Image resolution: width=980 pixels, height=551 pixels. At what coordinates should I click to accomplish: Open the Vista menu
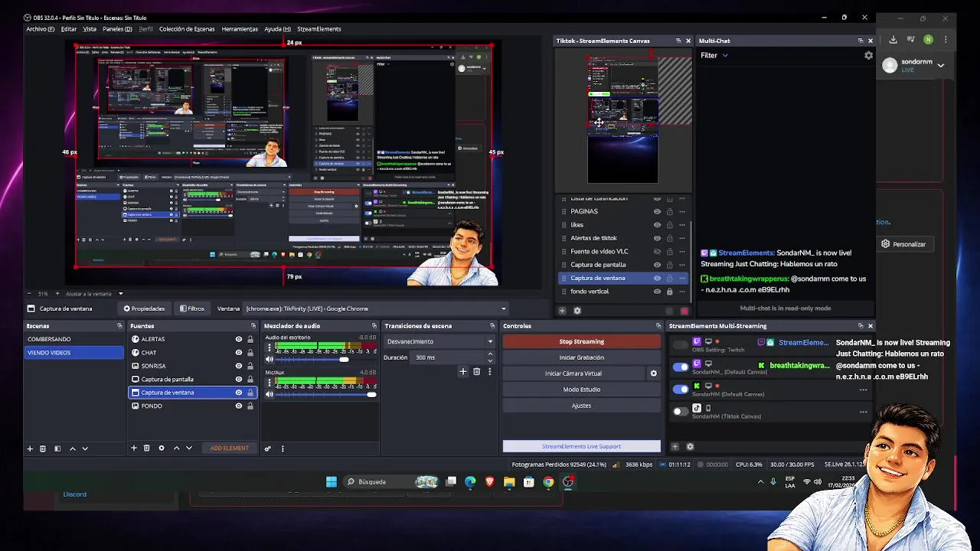pos(90,29)
